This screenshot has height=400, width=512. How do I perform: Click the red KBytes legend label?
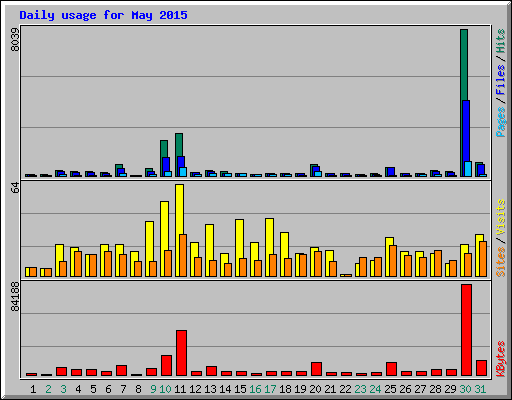500,359
